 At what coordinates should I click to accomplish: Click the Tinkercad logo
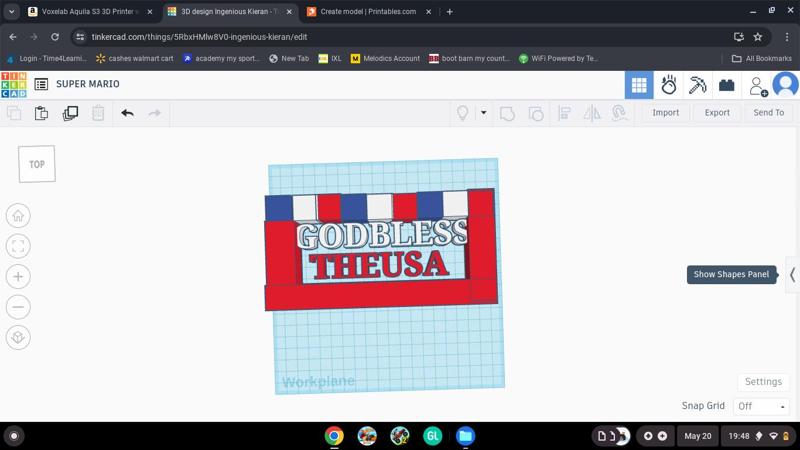click(x=14, y=85)
